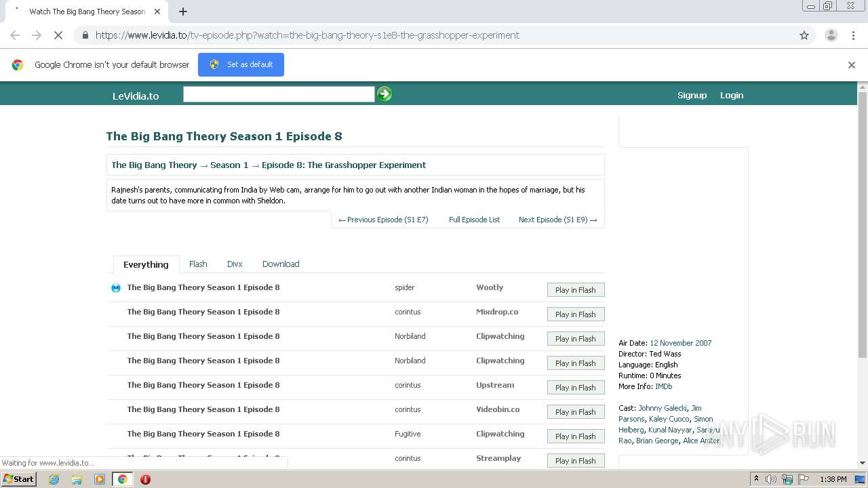868x488 pixels.
Task: Open the media player taskbar icon
Action: tap(100, 479)
